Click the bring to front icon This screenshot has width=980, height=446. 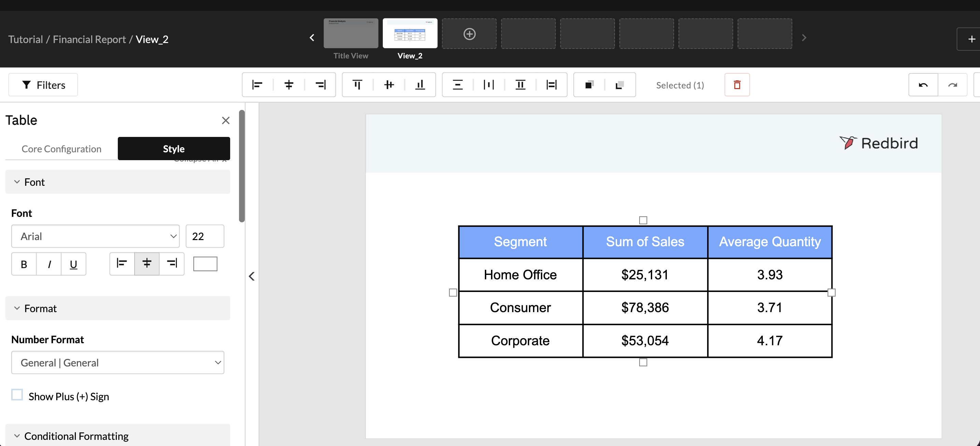point(589,84)
